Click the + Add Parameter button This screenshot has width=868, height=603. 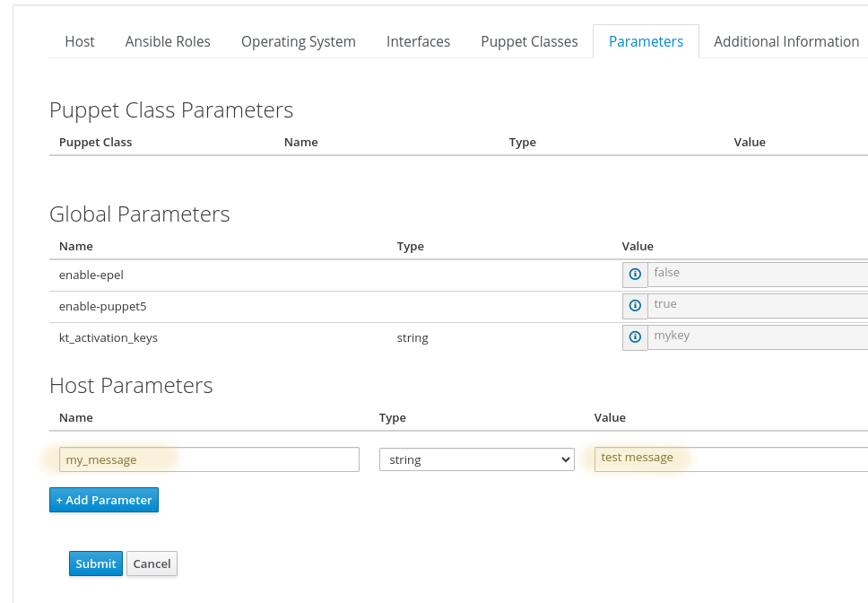(104, 500)
